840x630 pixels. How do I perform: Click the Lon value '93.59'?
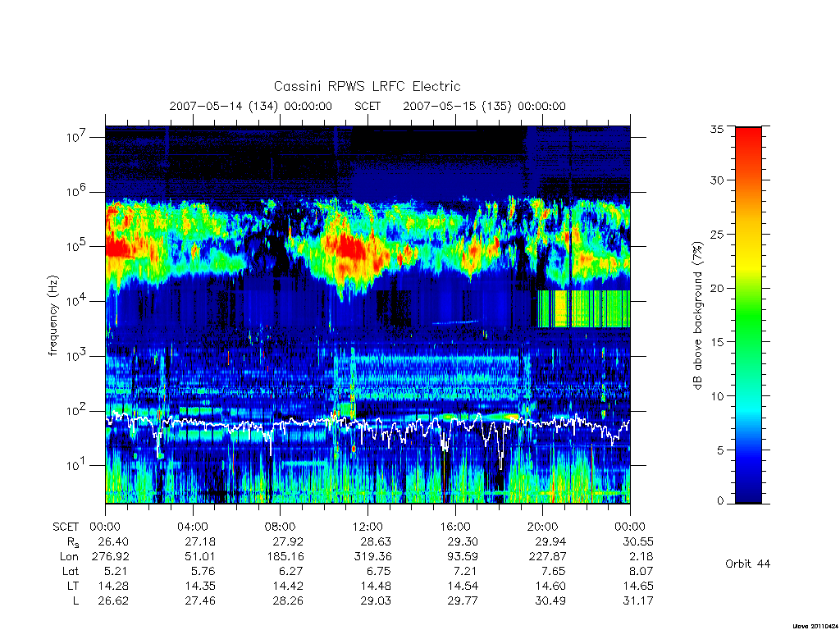(463, 557)
